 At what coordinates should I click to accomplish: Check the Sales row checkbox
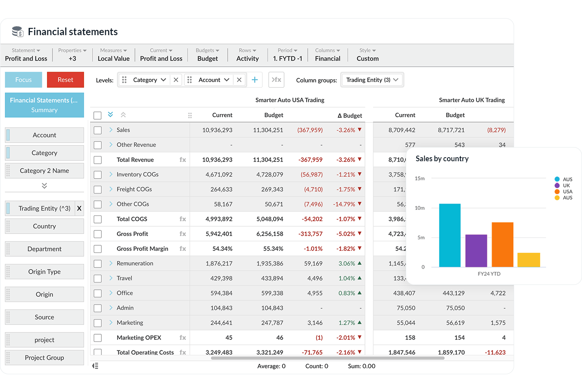(97, 130)
